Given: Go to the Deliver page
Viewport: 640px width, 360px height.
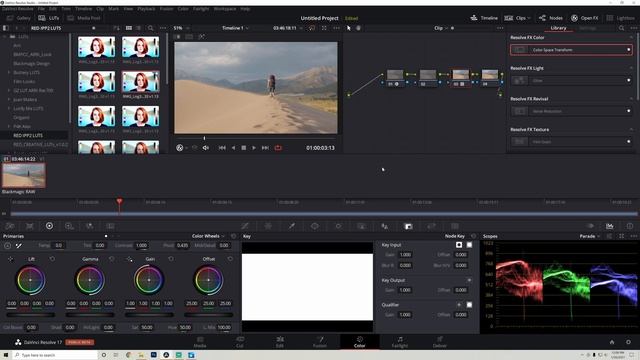Looking at the screenshot, I should 440,342.
